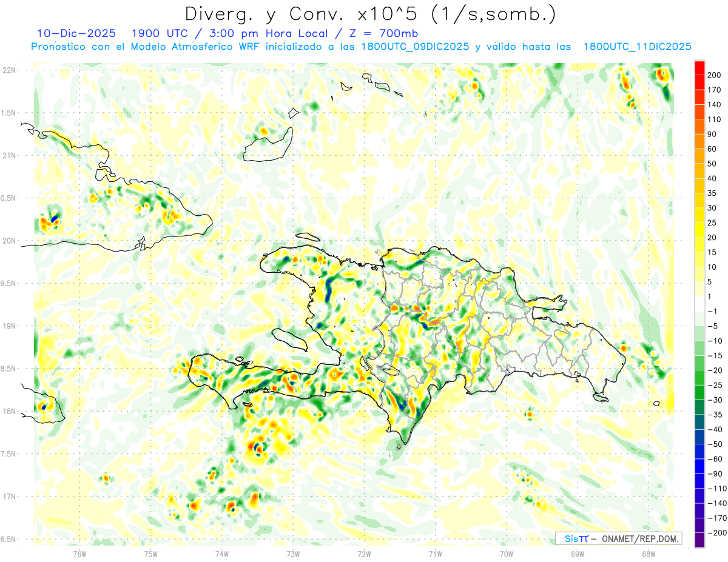Viewport: 728px width, 562px height.
Task: Click the '-60' color scale value
Action: (x=715, y=459)
